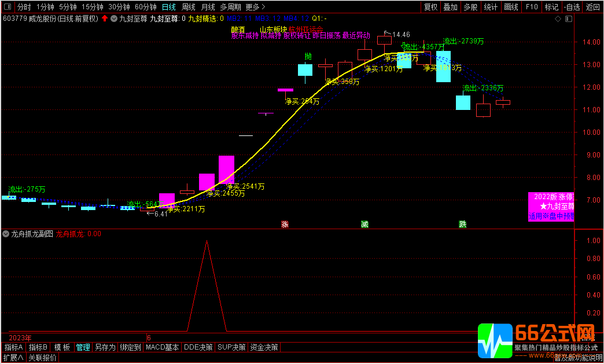The image size is (604, 364).
Task: Apply the DDE决策 template
Action: click(198, 347)
